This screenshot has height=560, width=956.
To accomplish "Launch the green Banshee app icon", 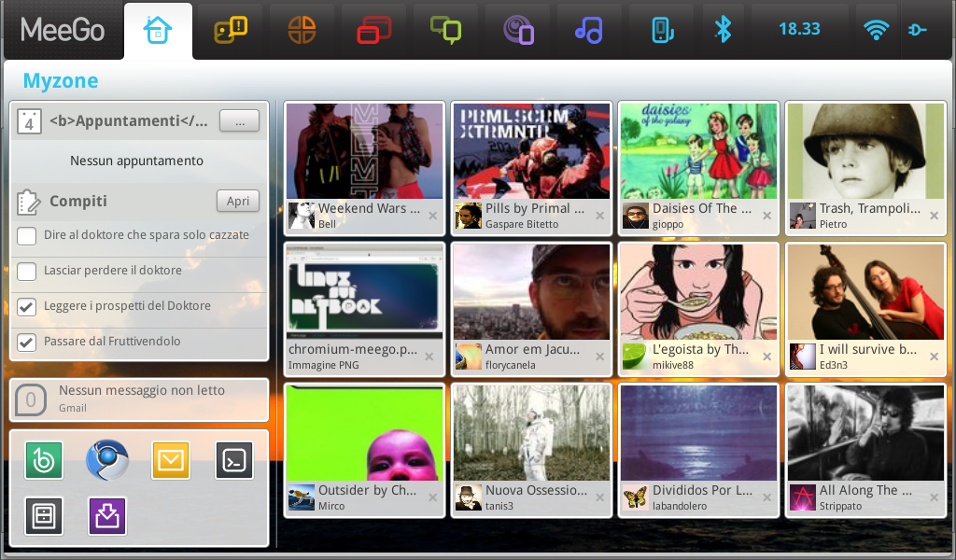I will pos(44,461).
